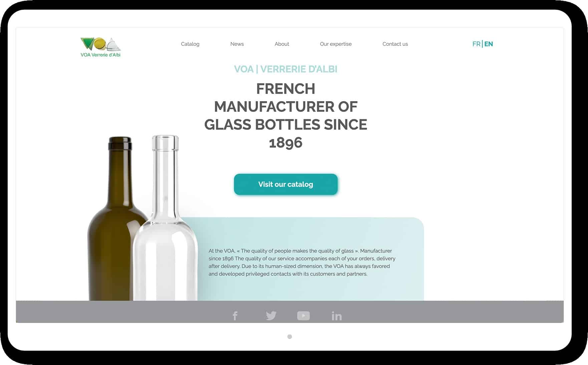
Task: Click the French manufacturer headline text
Action: (286, 115)
